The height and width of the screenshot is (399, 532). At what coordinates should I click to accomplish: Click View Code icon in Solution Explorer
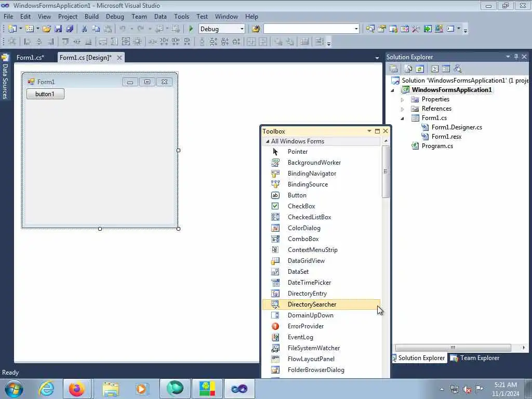pyautogui.click(x=435, y=69)
